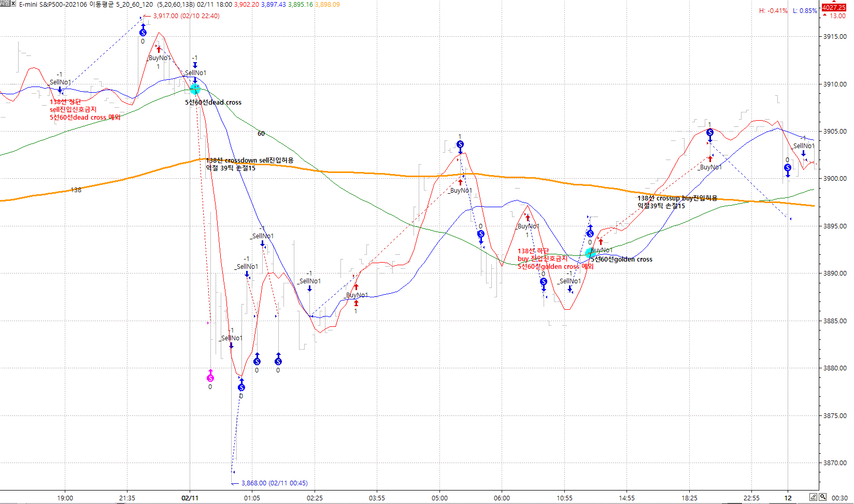Select the 시험 strategy label

(x=5, y=4)
